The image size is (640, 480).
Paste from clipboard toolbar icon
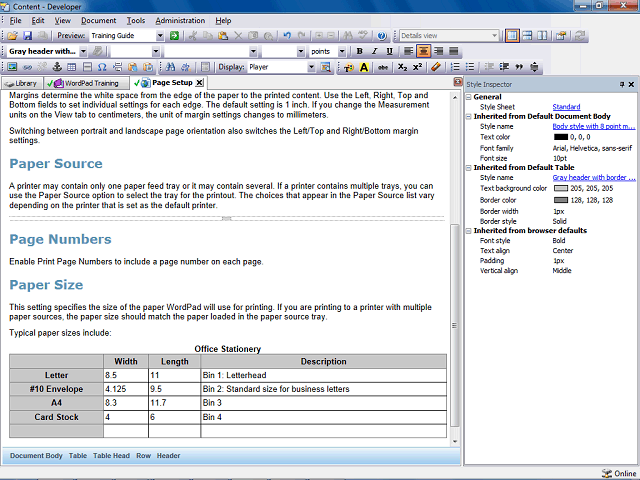(223, 36)
